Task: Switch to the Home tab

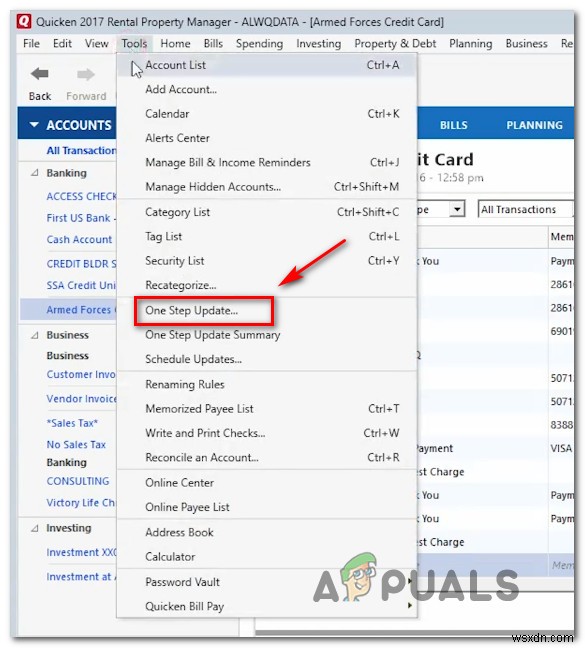Action: [176, 43]
